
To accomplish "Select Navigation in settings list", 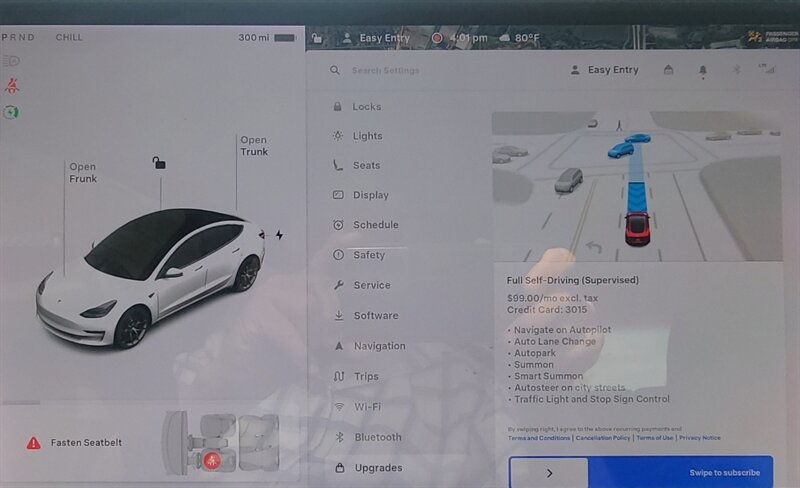I will (369, 346).
